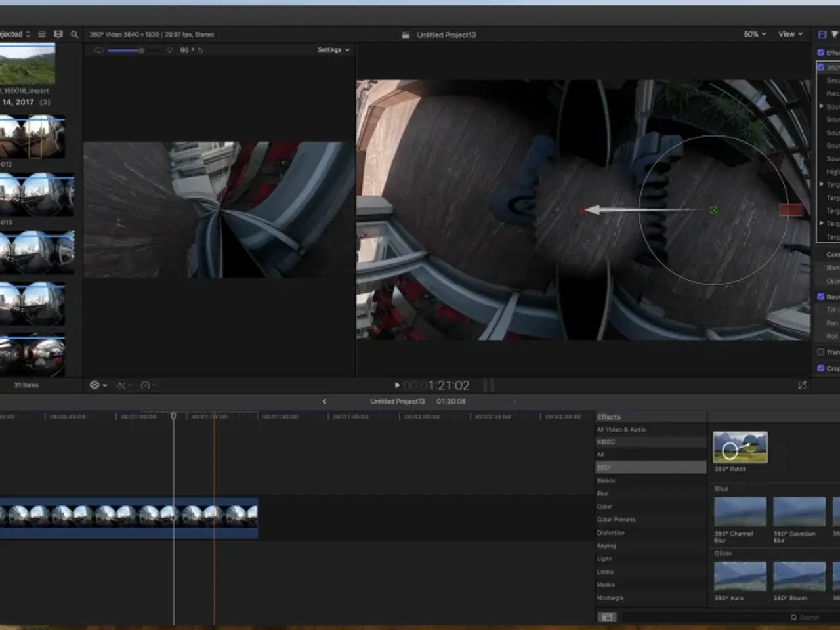
Task: Select the color inspector triangle icon
Action: [835, 34]
